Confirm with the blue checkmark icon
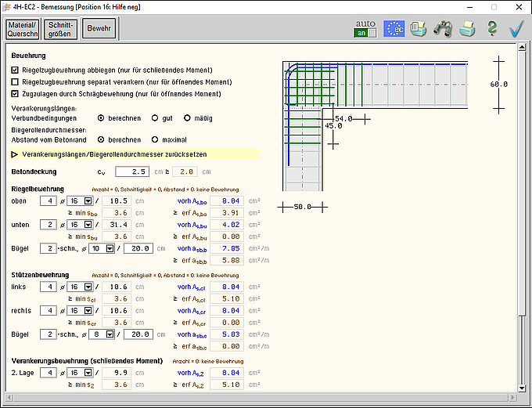The width and height of the screenshot is (532, 408). pyautogui.click(x=516, y=29)
